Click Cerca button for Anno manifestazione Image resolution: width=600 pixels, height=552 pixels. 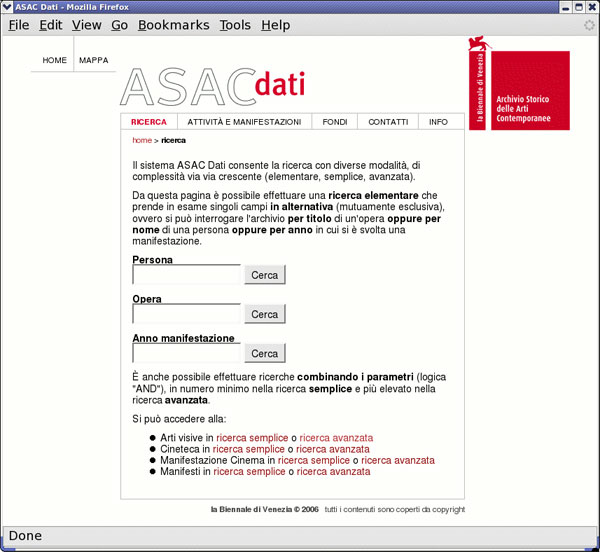coord(265,353)
